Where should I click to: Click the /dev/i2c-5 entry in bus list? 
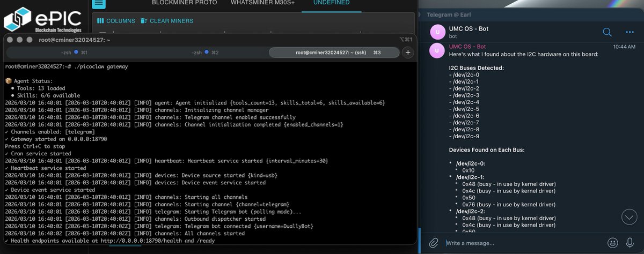click(464, 109)
